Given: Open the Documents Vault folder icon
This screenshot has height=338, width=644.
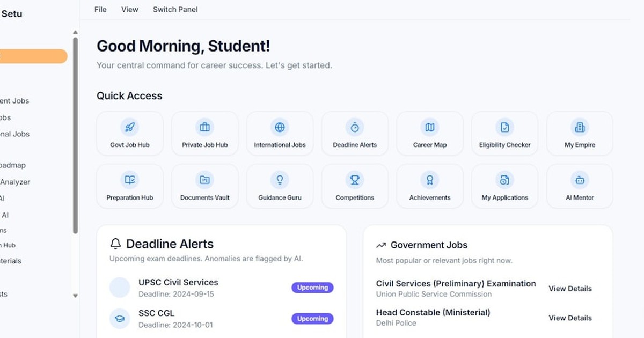Looking at the screenshot, I should click(x=204, y=180).
